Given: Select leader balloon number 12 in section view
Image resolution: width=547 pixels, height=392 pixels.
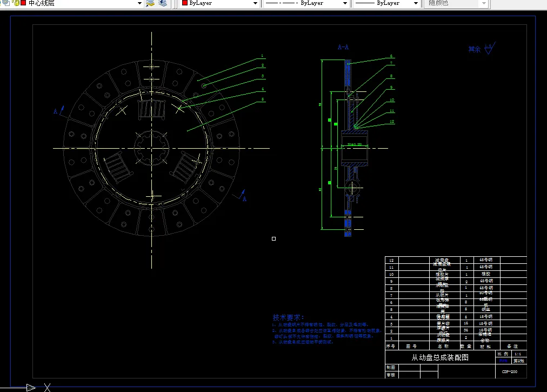Looking at the screenshot, I should (x=392, y=122).
